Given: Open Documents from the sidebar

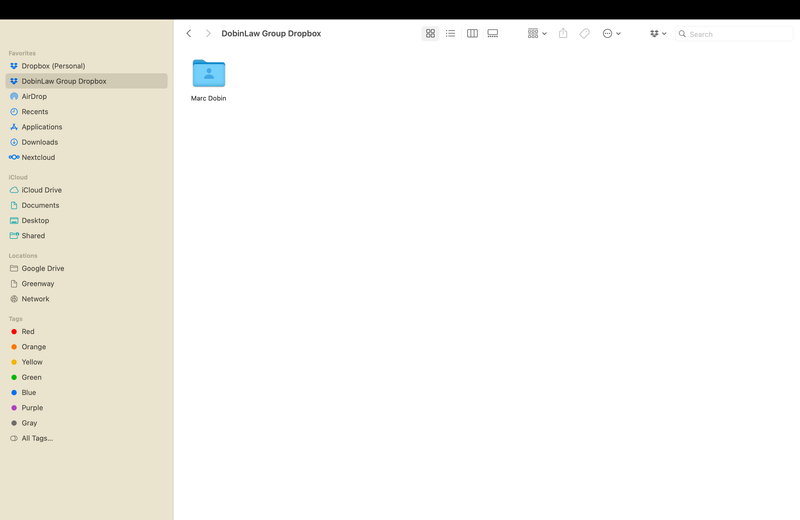Looking at the screenshot, I should [87, 205].
